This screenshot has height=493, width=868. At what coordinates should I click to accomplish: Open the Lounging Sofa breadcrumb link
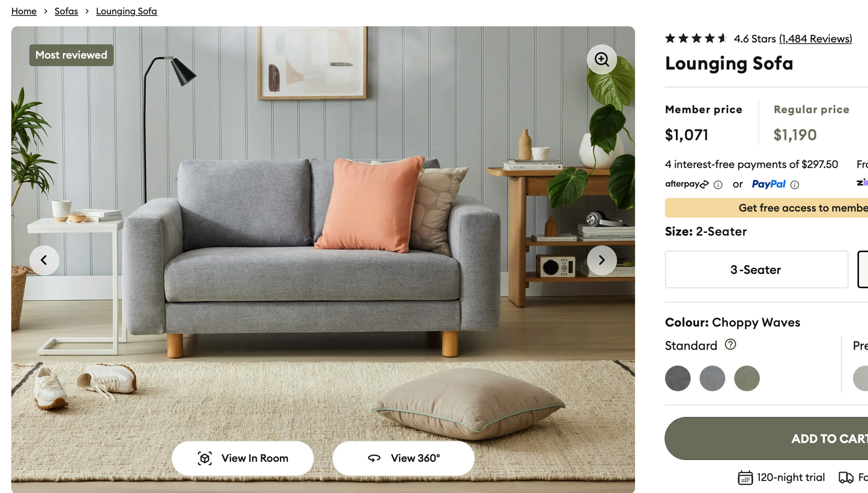[x=127, y=11]
